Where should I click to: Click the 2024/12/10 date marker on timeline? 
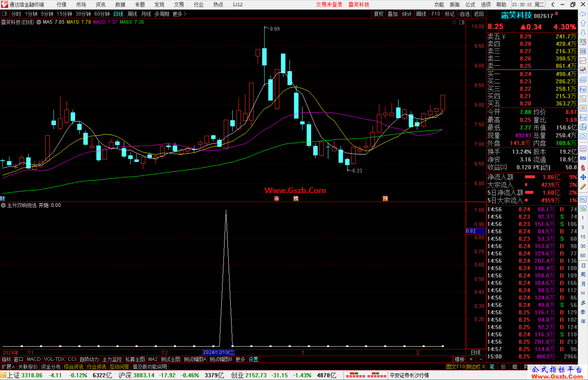pyautogui.click(x=219, y=352)
